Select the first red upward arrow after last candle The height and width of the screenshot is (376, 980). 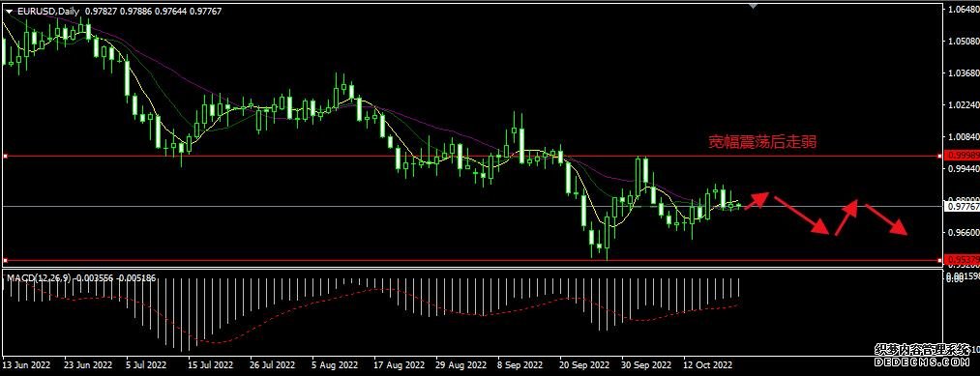757,200
